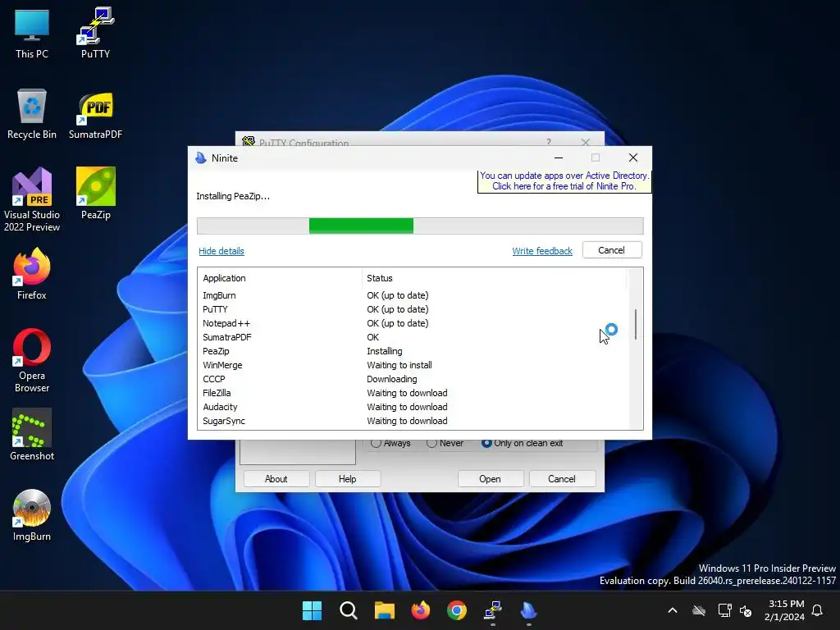Screen dimensions: 840x630
Task: Open the Write feedback link
Action: click(x=542, y=251)
